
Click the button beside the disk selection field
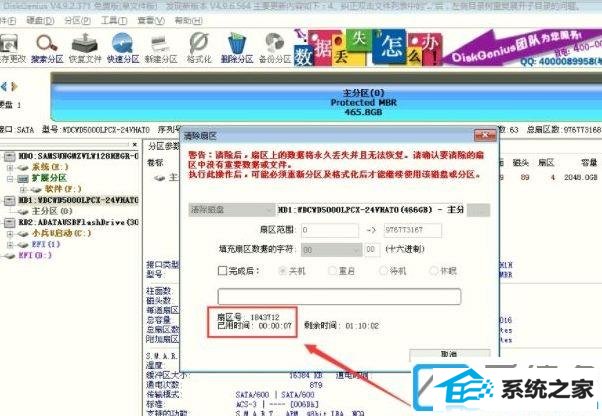click(x=478, y=210)
